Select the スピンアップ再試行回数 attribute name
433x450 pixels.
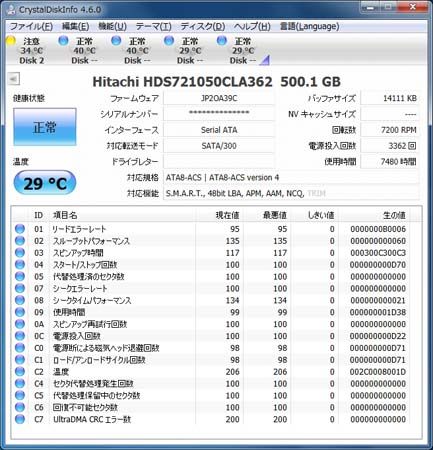[90, 324]
